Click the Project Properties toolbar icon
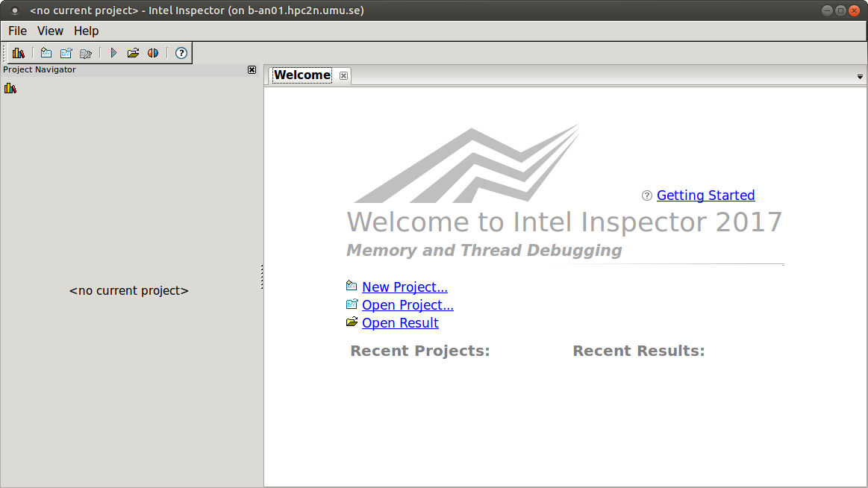This screenshot has width=868, height=488. coord(85,53)
